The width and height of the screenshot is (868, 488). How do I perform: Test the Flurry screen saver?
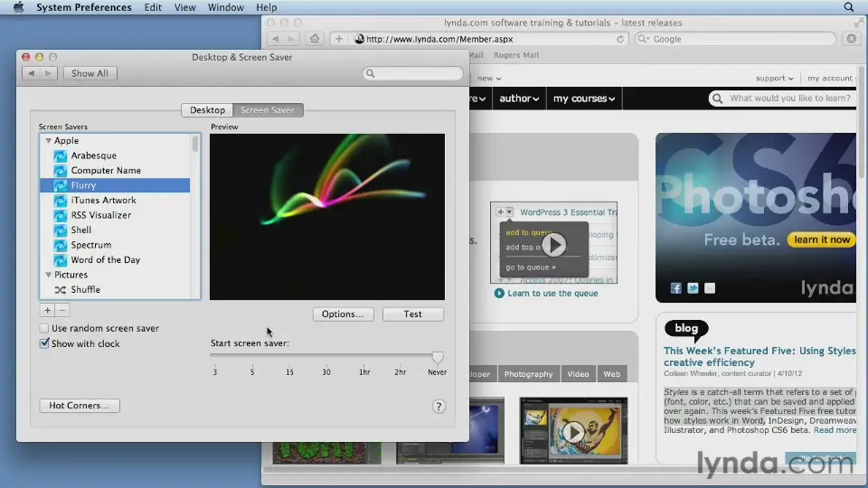(x=412, y=314)
